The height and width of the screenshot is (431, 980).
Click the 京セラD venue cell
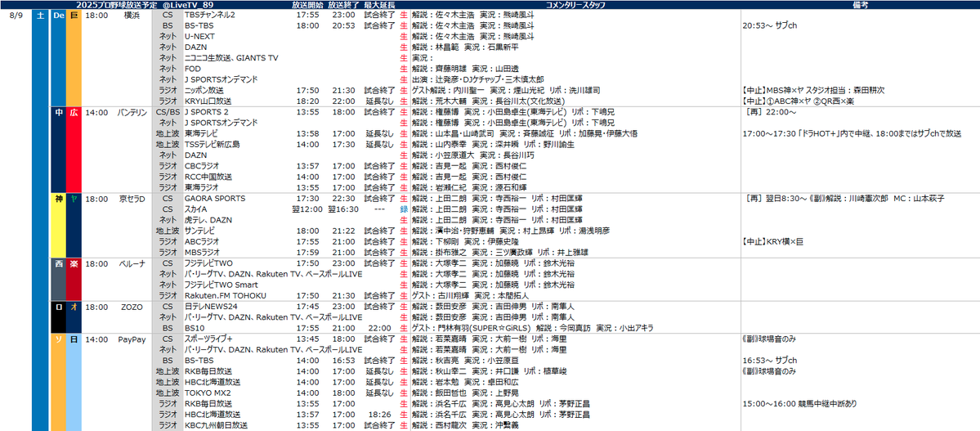[x=132, y=198]
